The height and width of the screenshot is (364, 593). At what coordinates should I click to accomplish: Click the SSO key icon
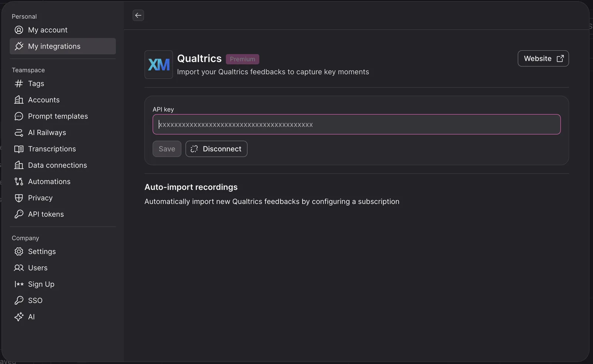tap(19, 301)
